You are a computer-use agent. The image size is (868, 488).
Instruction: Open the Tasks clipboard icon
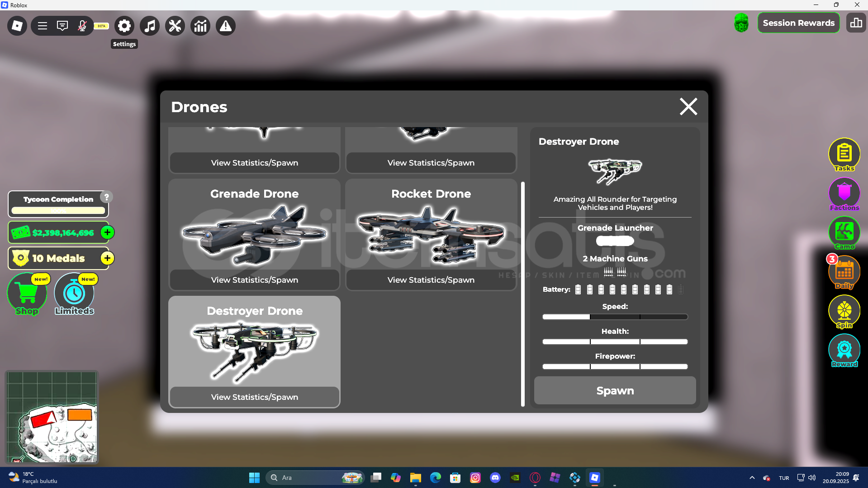click(x=844, y=155)
